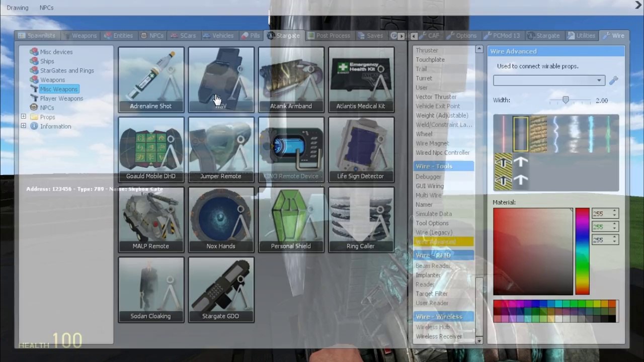
Task: Increase the green color value stepper
Action: [615, 225]
